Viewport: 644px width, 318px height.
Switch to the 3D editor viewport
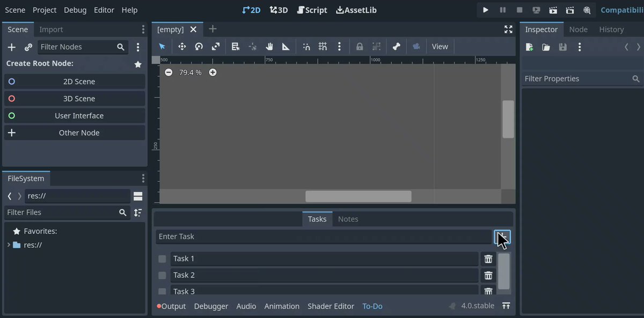279,10
